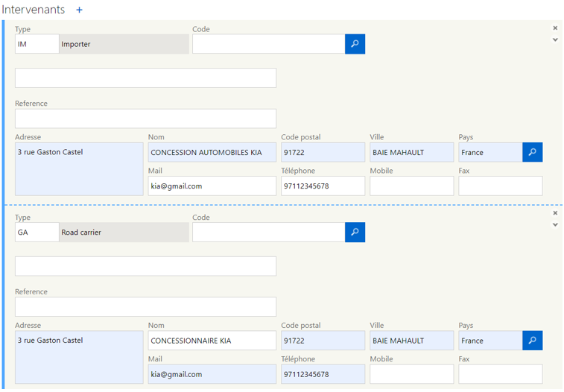Select the Type field containing GA
Viewport: 564px width, 392px height.
[x=37, y=232]
